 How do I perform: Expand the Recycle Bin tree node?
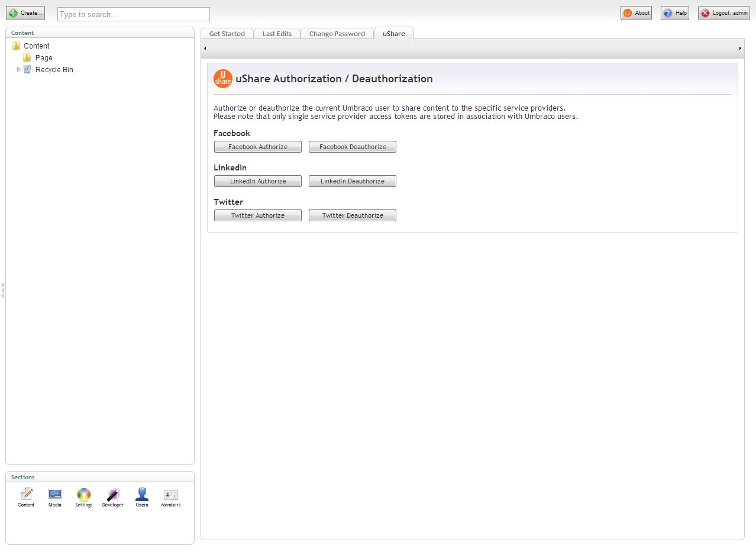18,69
